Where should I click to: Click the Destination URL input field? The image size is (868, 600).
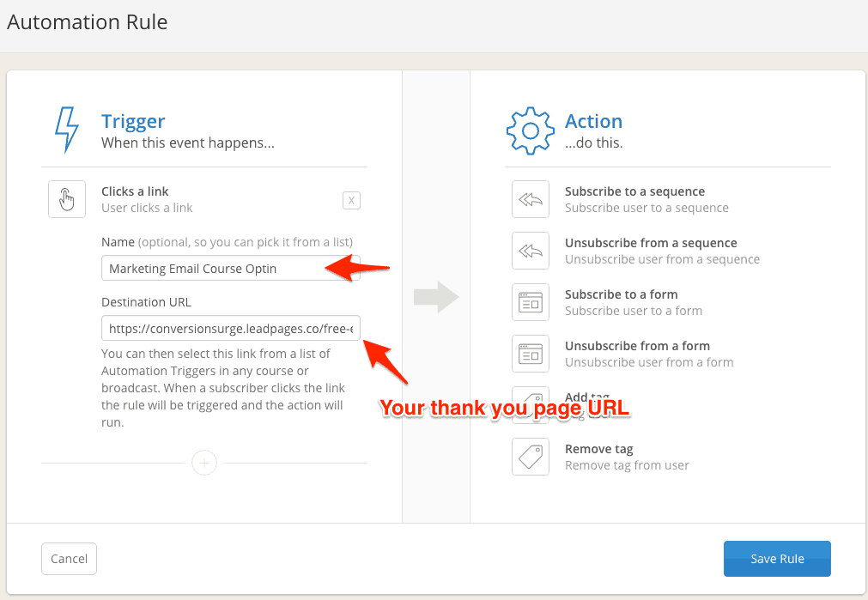230,328
